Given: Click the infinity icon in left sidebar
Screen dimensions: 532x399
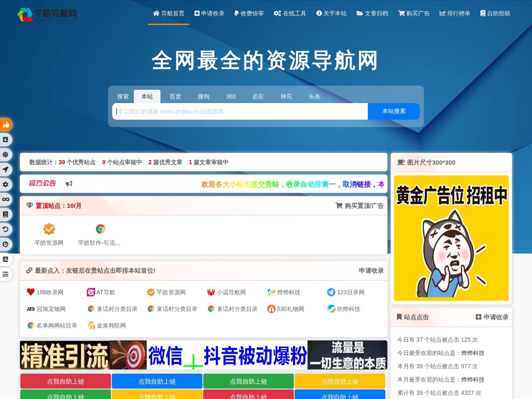Looking at the screenshot, I should pos(6,199).
